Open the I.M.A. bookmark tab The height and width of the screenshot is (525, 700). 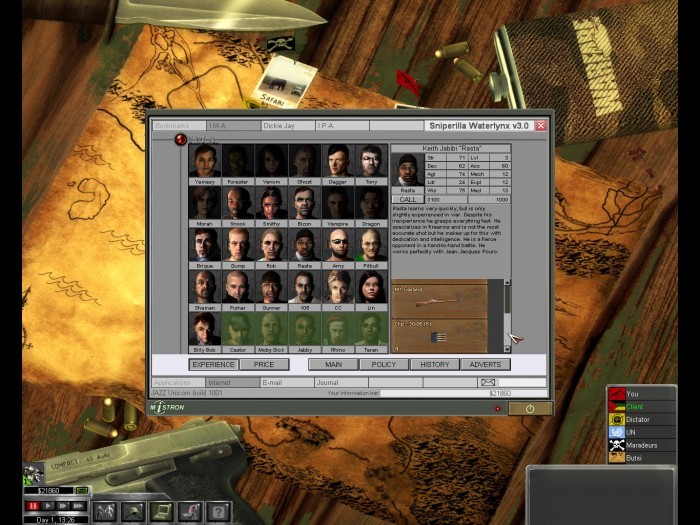233,126
